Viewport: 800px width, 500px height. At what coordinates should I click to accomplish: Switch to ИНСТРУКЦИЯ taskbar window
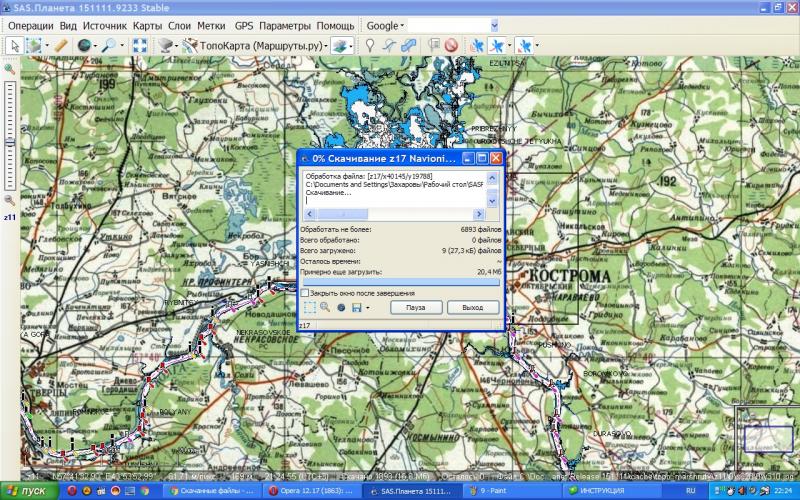pyautogui.click(x=611, y=491)
